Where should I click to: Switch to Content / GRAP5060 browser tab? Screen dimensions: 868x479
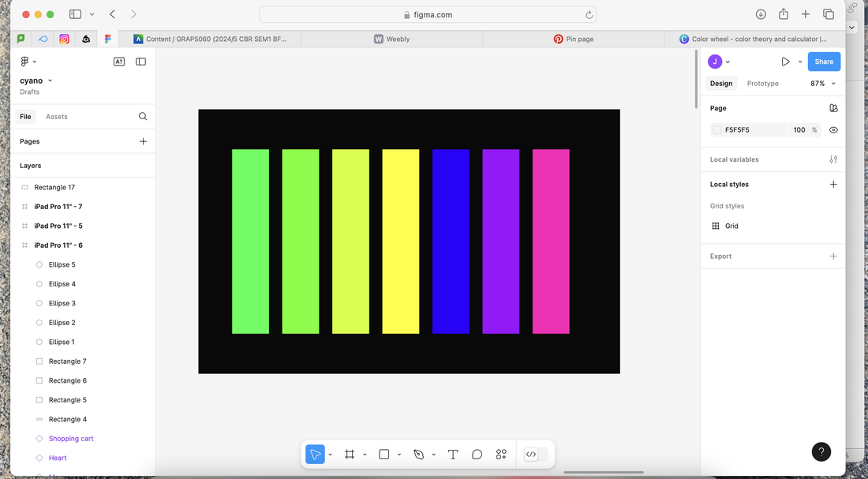coord(210,39)
